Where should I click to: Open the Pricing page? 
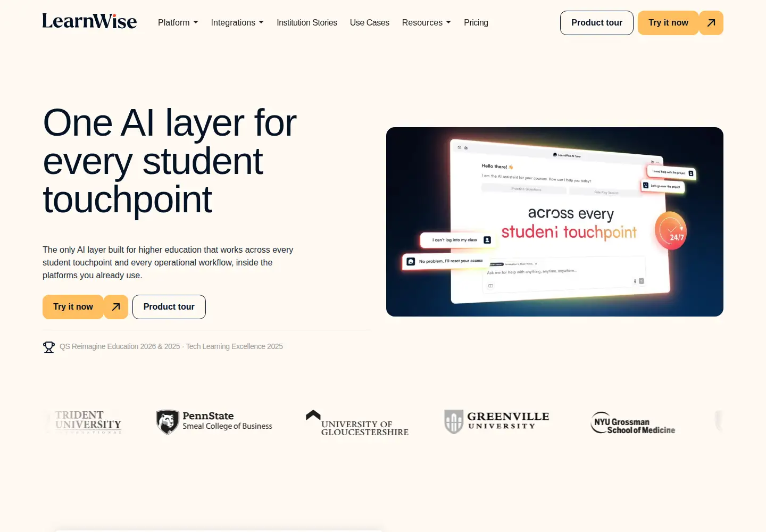[476, 22]
